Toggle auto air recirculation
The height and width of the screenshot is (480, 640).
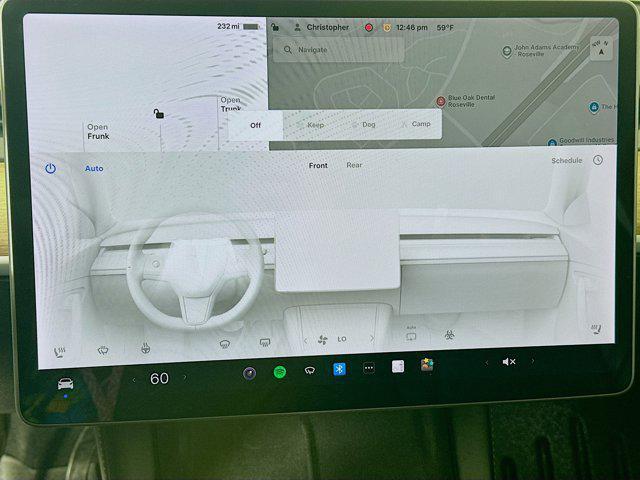click(411, 335)
